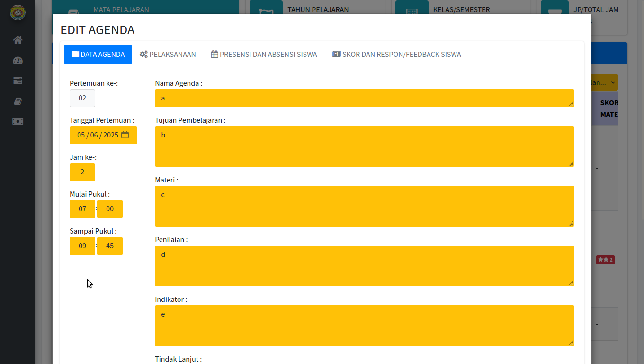
Task: Open the list/server icon in sidebar
Action: [x=18, y=81]
